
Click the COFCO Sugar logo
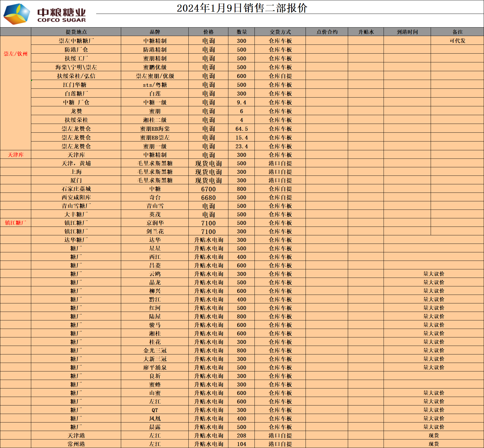click(x=45, y=14)
